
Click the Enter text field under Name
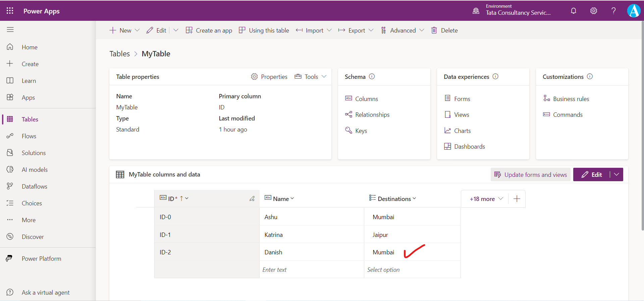[x=311, y=270]
